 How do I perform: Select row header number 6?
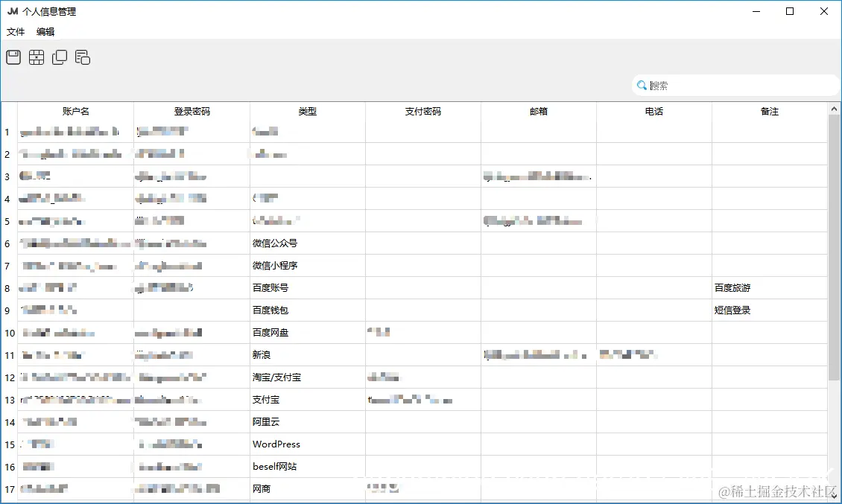pyautogui.click(x=9, y=243)
